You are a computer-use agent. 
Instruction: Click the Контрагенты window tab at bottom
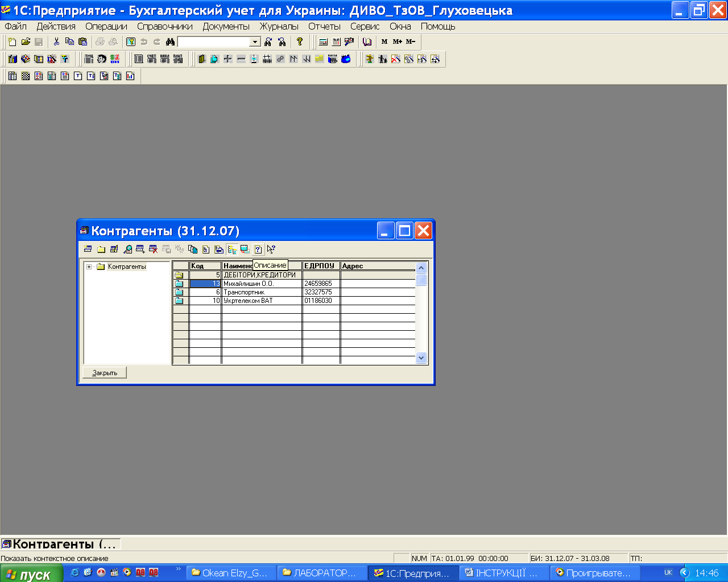pyautogui.click(x=60, y=544)
